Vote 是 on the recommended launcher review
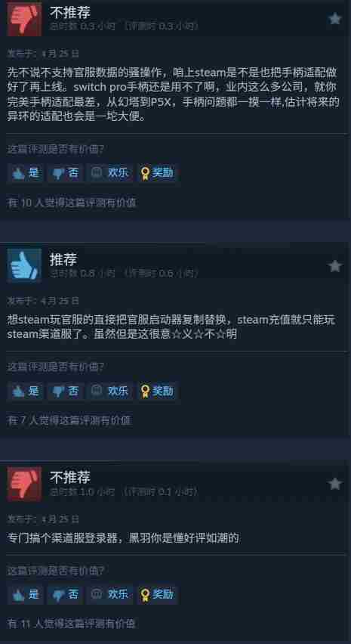The image size is (351, 644). click(x=26, y=391)
